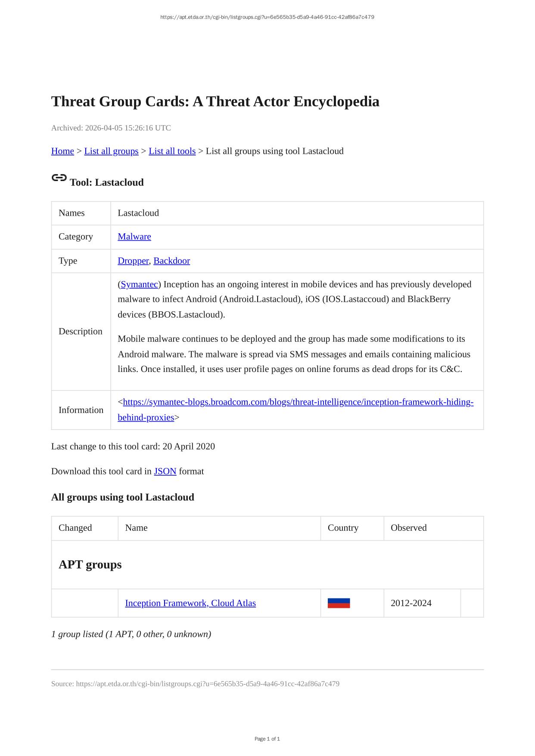Follow the Malware category link
The width and height of the screenshot is (535, 756).
coord(134,236)
